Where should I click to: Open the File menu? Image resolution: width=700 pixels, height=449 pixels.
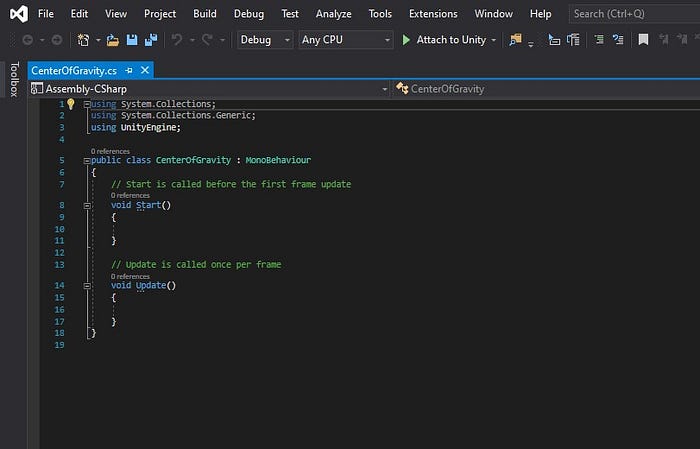point(46,14)
